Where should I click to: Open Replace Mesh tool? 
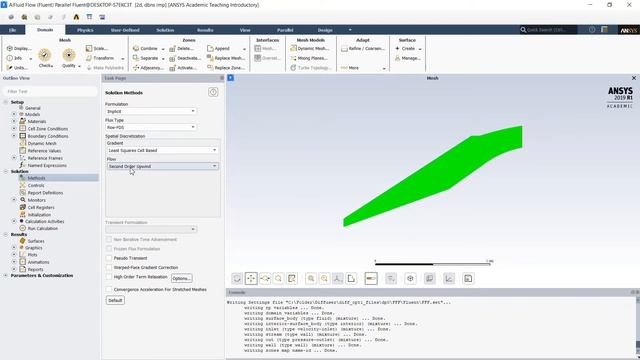[x=225, y=58]
